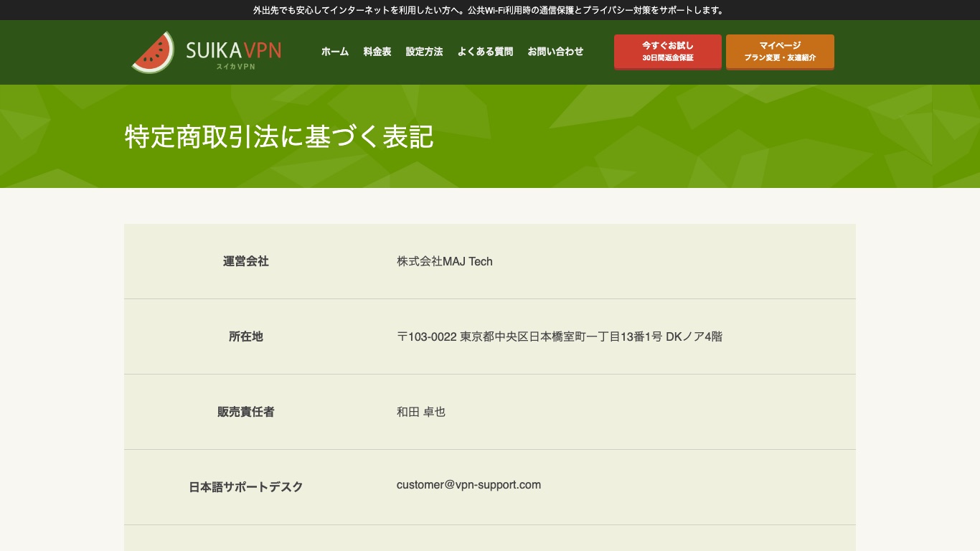
Task: Go to 設定方法 setup guide
Action: click(424, 52)
